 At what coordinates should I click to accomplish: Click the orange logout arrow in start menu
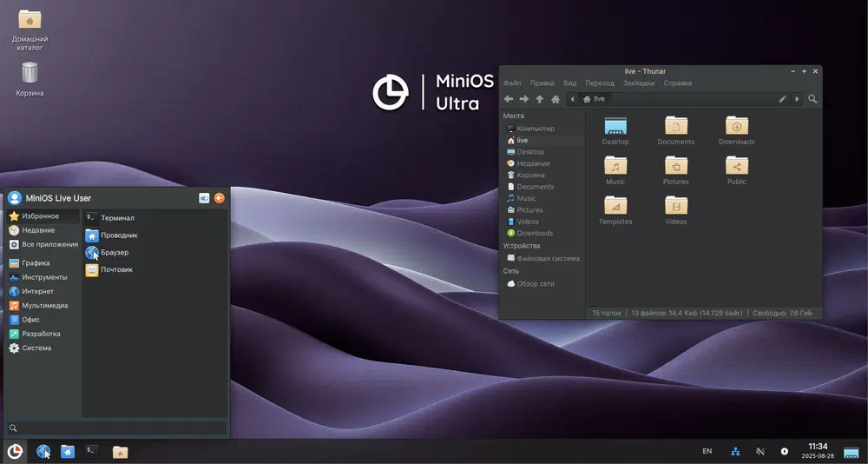click(x=220, y=198)
